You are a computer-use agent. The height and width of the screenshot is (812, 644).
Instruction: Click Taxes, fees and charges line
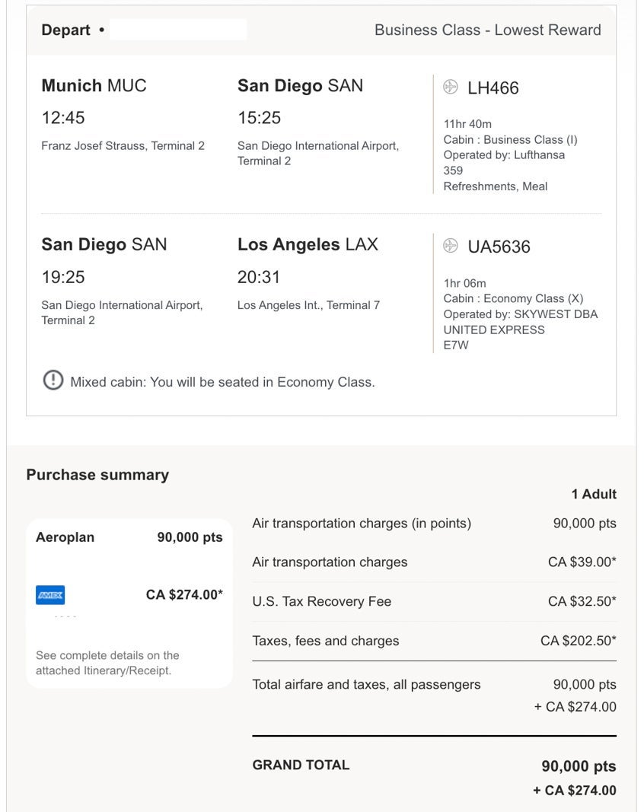click(434, 641)
